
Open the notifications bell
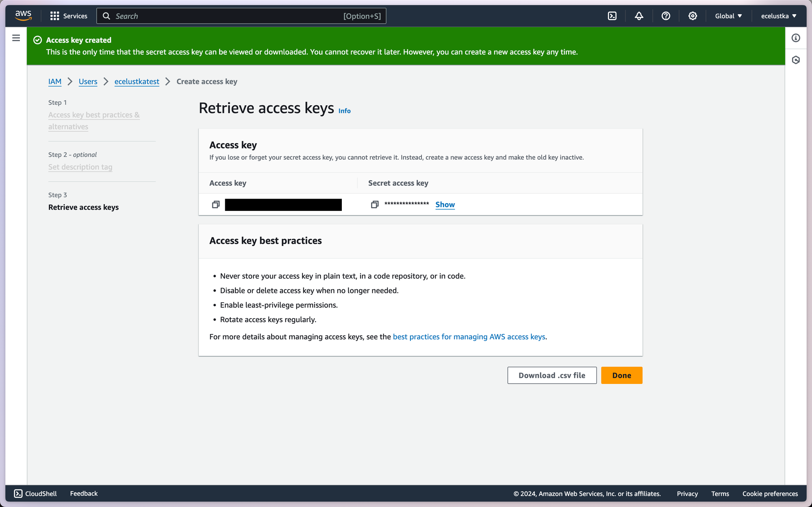[639, 16]
